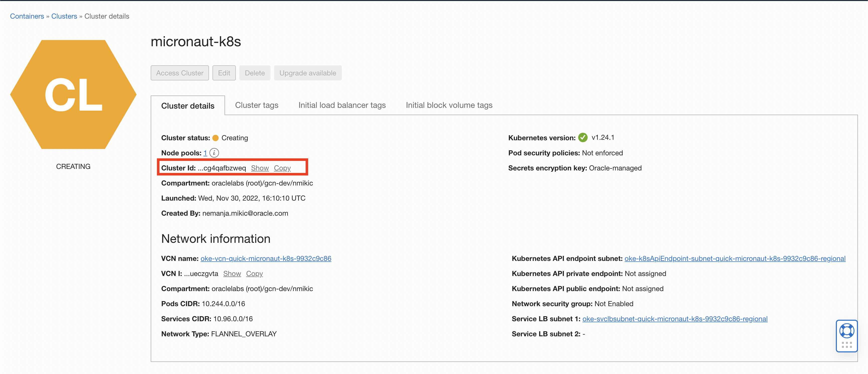Viewport: 868px width, 374px height.
Task: Click the Access Cluster button
Action: coord(180,73)
